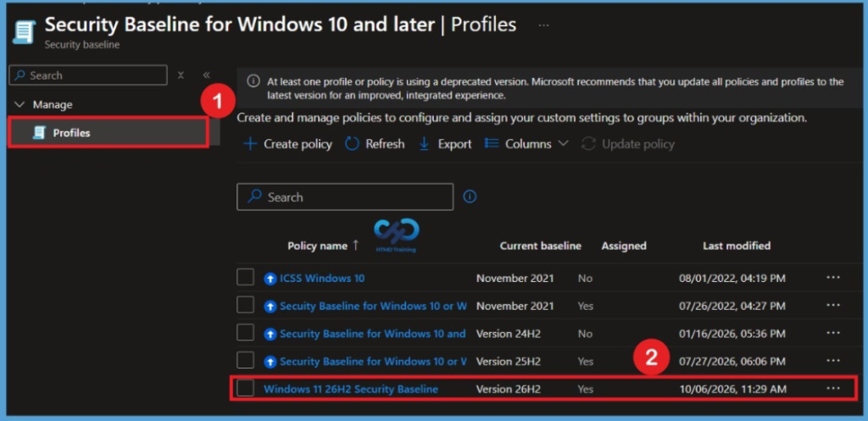Click Refresh in the toolbar
Screen dimensions: 868x421
coord(375,144)
